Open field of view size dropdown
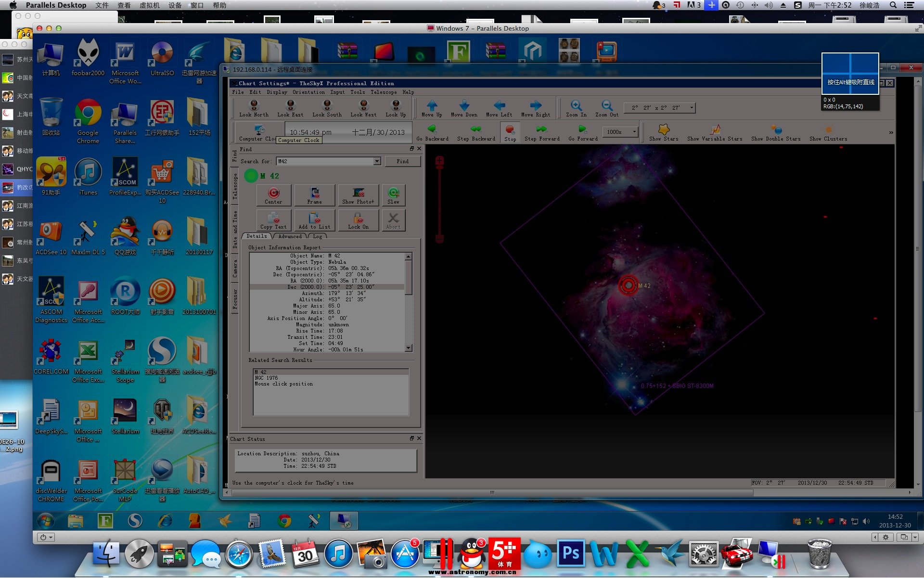 pyautogui.click(x=692, y=108)
